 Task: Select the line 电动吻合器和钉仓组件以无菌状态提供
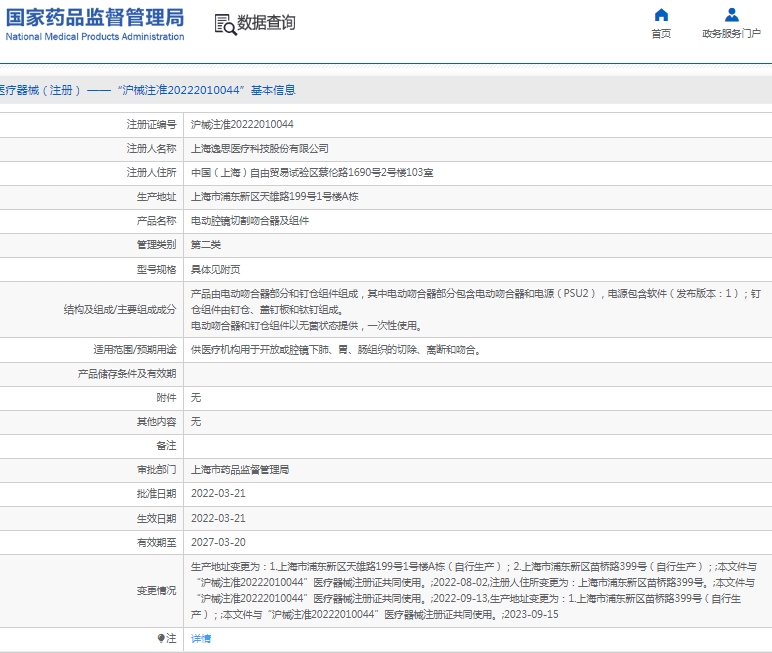click(306, 326)
